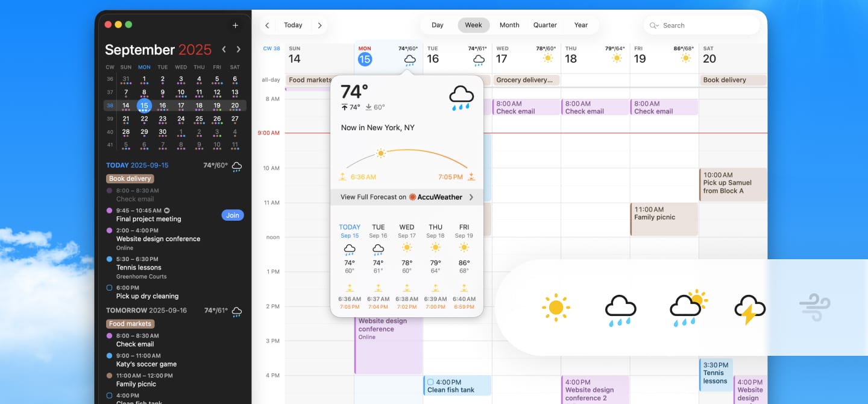Add new event with plus icon
Viewport: 868px width, 404px height.
point(235,25)
